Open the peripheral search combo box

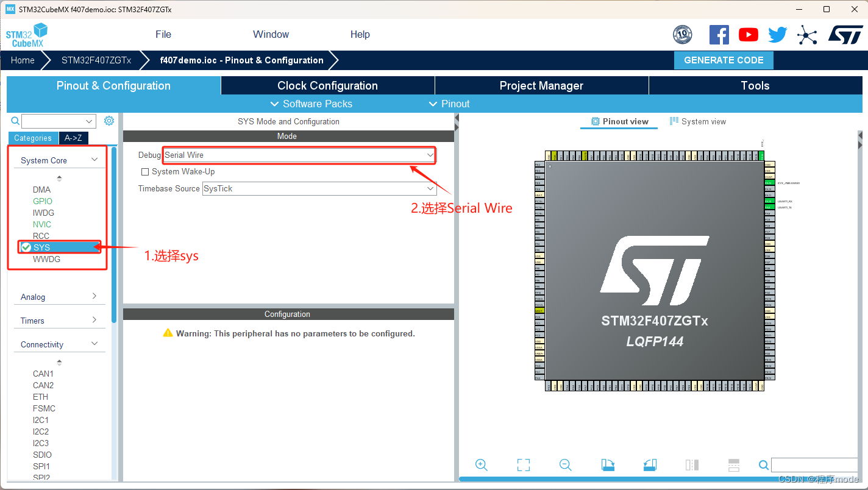tap(59, 121)
